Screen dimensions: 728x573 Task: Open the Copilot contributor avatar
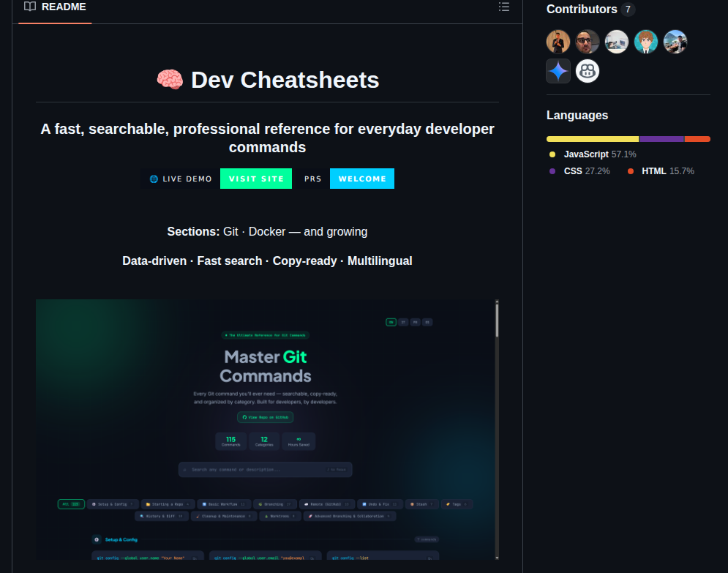(x=588, y=71)
